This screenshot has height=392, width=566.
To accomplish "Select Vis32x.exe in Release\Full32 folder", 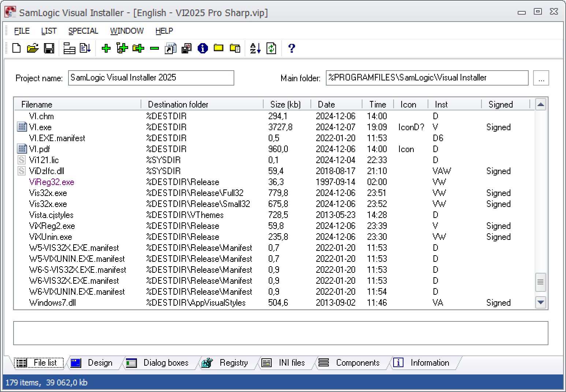I will click(x=275, y=193).
